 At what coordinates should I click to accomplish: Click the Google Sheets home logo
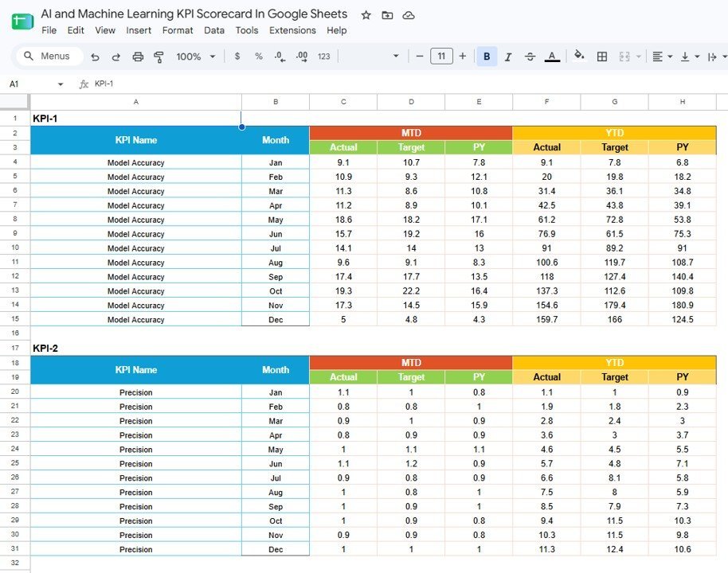click(22, 21)
